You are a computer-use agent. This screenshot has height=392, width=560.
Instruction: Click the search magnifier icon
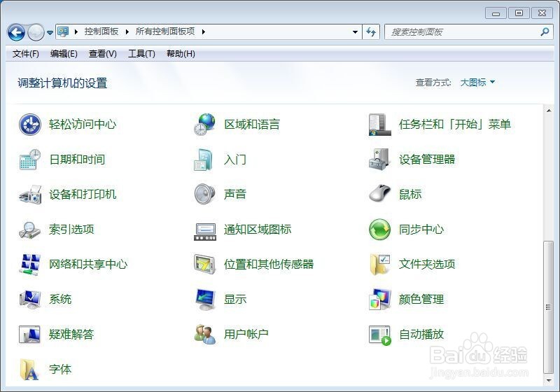(x=545, y=31)
